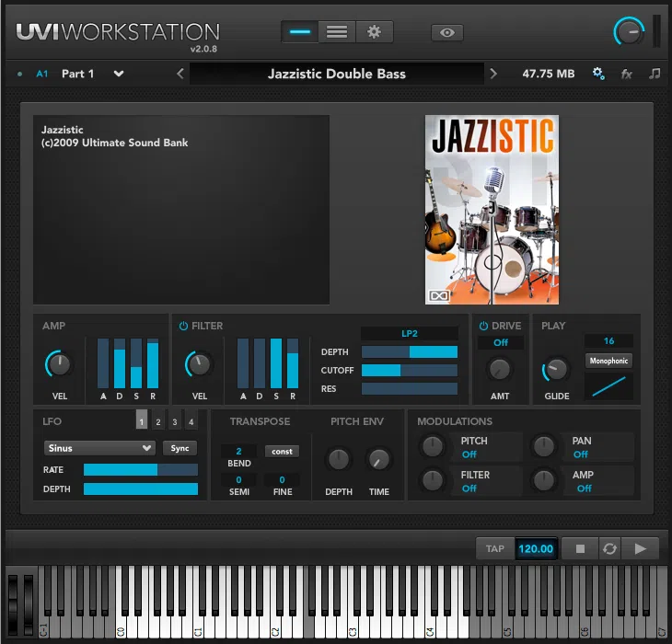The height and width of the screenshot is (644, 672).
Task: Switch to single view mode icon
Action: tap(299, 32)
